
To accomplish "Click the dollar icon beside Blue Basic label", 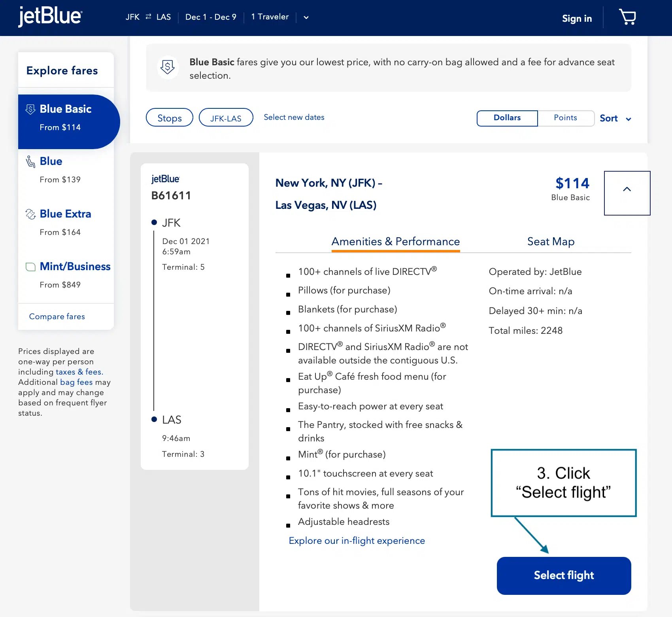I will pyautogui.click(x=30, y=109).
